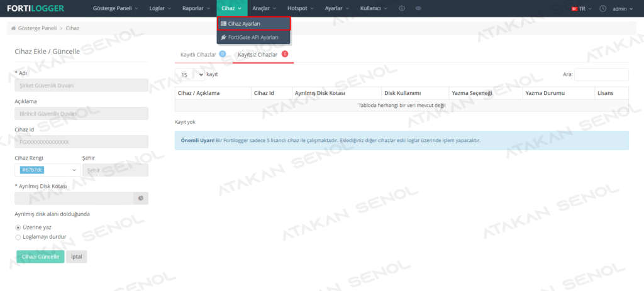This screenshot has width=644, height=291.
Task: Switch to Kayıtlı Cihazlar tab
Action: [203, 55]
